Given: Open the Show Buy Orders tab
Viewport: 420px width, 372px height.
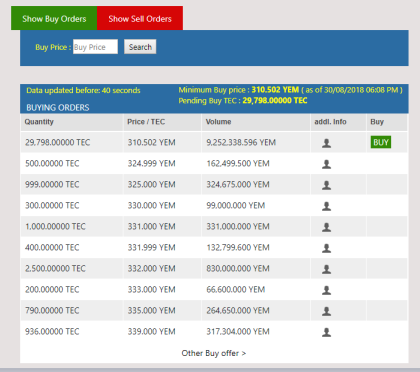Looking at the screenshot, I should click(x=54, y=18).
